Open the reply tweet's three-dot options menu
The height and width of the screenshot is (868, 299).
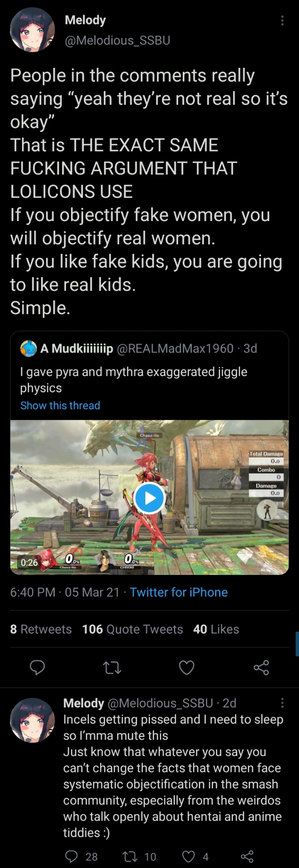click(x=282, y=703)
